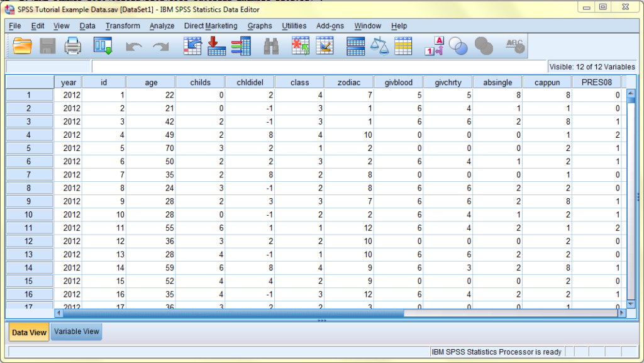Select the year column header

(x=68, y=82)
